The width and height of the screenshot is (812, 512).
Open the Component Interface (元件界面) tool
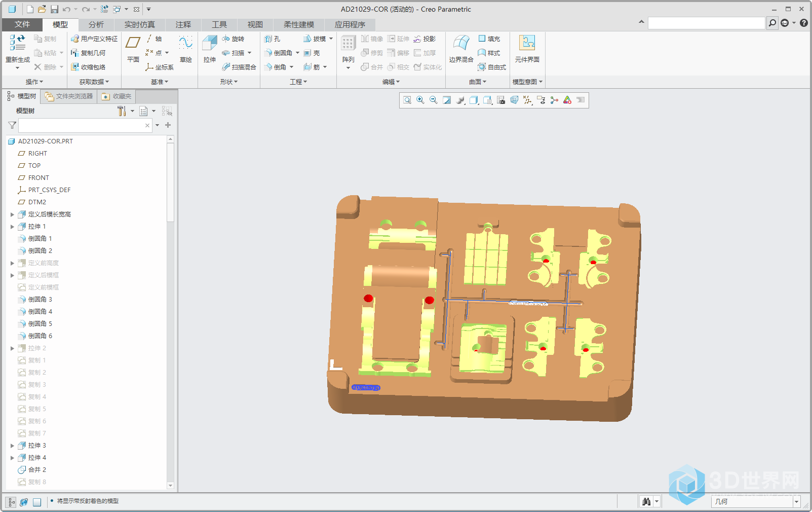tap(527, 49)
